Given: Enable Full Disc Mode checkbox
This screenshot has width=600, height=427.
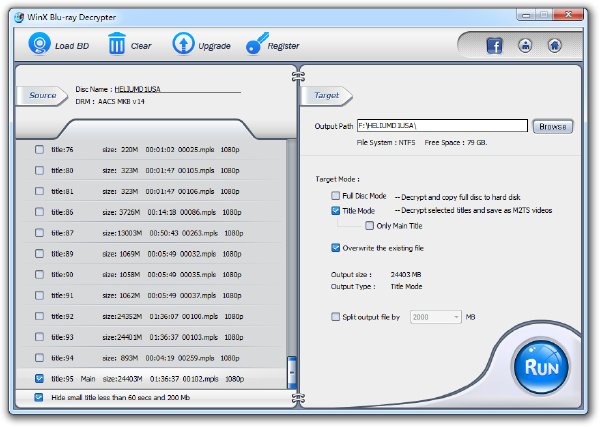Looking at the screenshot, I should [x=335, y=196].
